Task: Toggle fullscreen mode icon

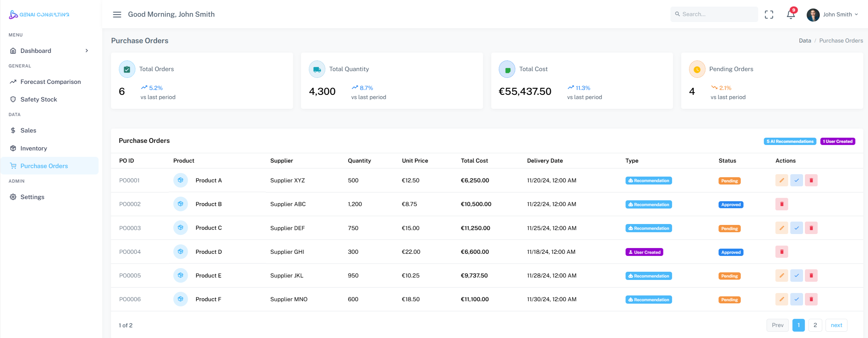Action: point(769,15)
